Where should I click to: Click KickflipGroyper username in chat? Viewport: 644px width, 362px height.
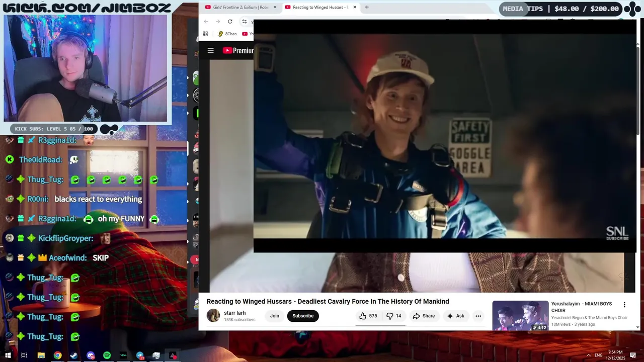(66, 238)
